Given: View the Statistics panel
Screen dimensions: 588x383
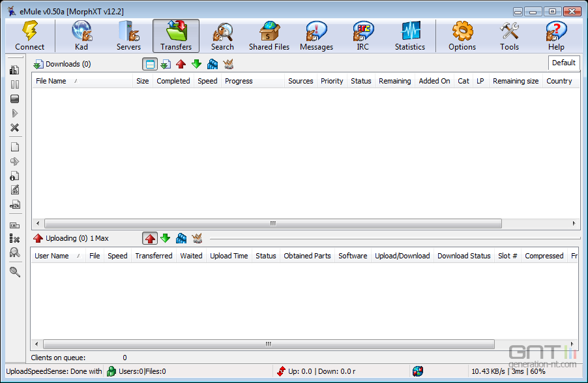Looking at the screenshot, I should point(409,35).
